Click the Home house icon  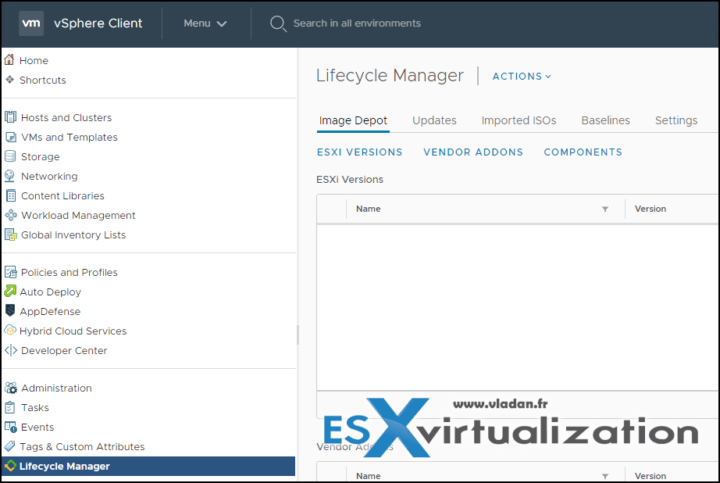(x=9, y=59)
